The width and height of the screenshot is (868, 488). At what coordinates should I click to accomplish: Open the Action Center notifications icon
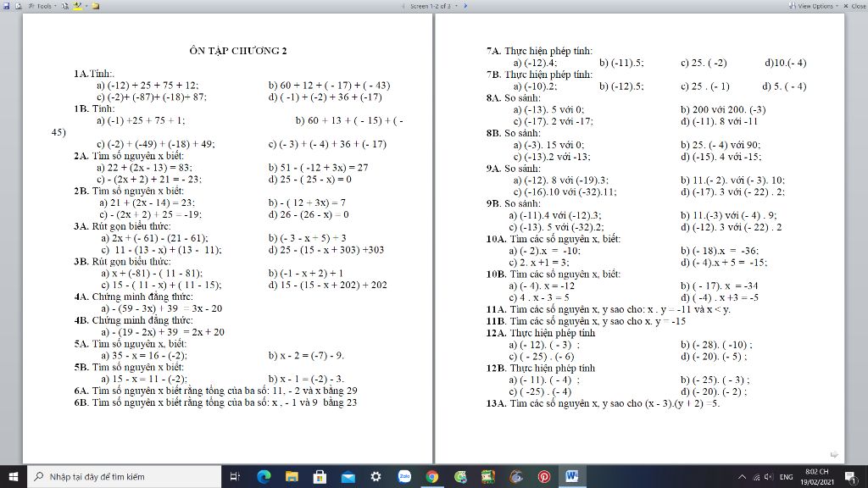(851, 477)
